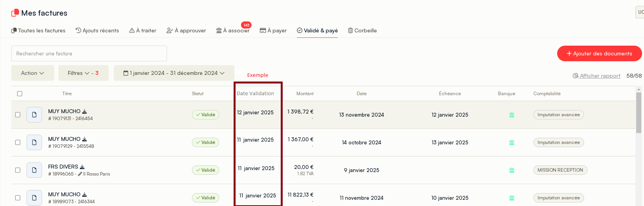Open the Action dropdown
Image resolution: width=644 pixels, height=206 pixels.
[32, 73]
